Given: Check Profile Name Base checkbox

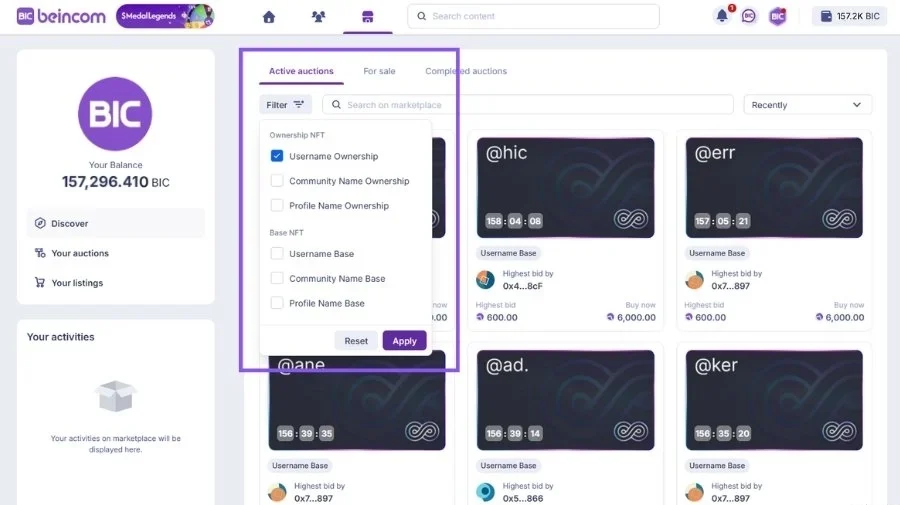Looking at the screenshot, I should 277,303.
